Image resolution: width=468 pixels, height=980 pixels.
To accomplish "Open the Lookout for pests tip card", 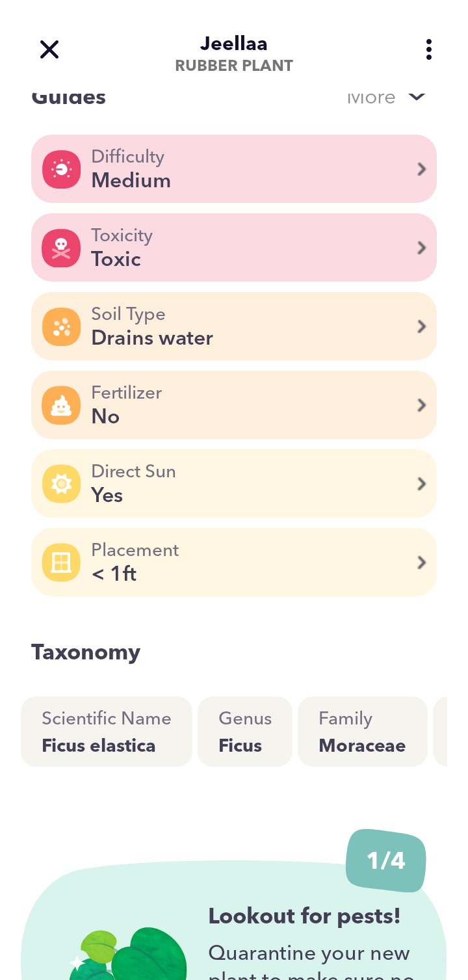I will 234,920.
